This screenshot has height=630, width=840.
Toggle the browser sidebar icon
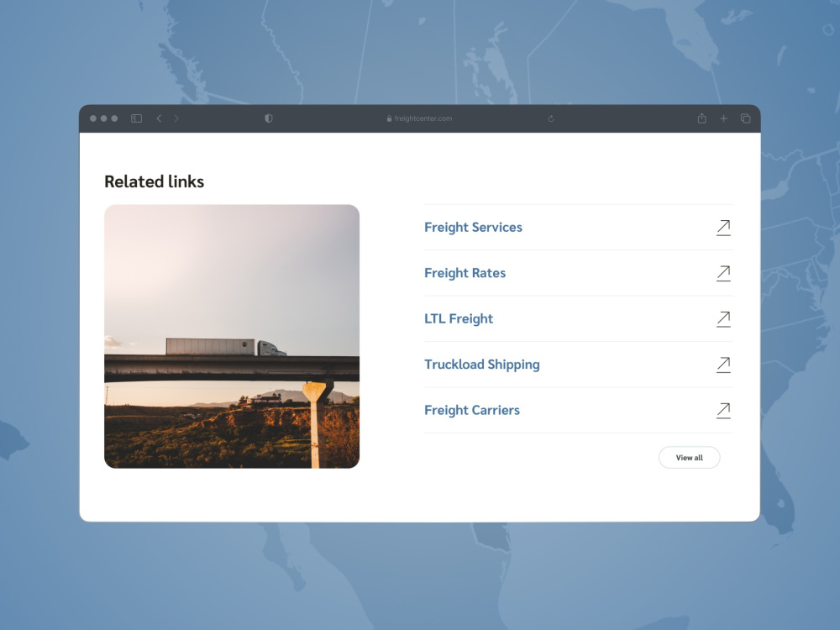coord(137,118)
